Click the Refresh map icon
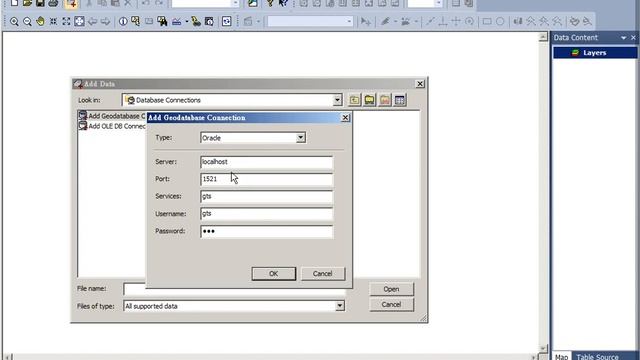 click(227, 21)
